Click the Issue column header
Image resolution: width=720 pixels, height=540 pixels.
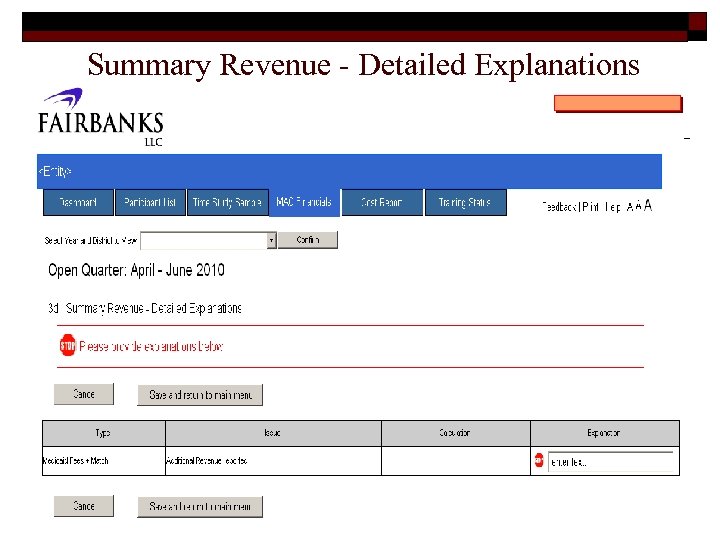tap(273, 433)
